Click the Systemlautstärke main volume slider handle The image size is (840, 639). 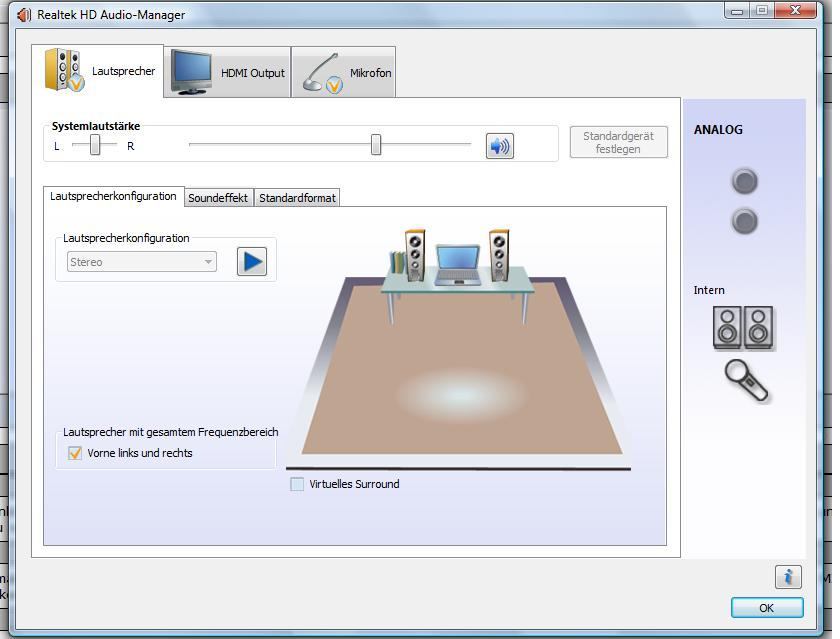pyautogui.click(x=376, y=145)
